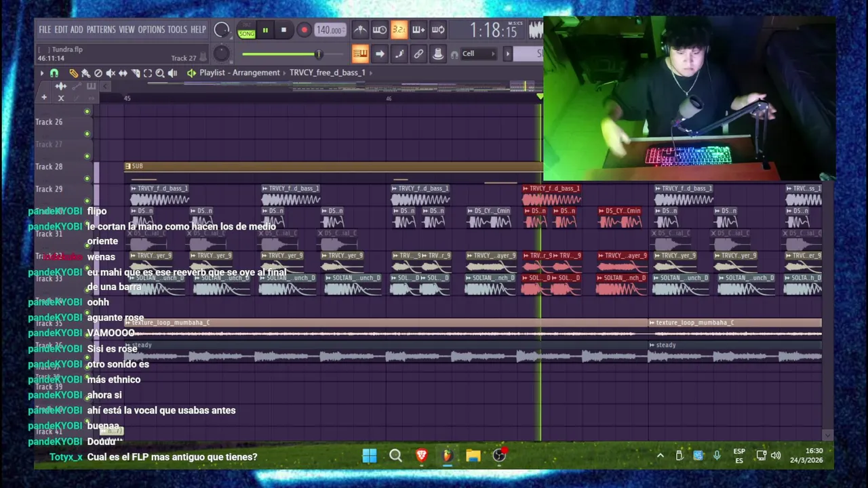868x488 pixels.
Task: Click the multilink to controllers chain icon
Action: [x=419, y=54]
